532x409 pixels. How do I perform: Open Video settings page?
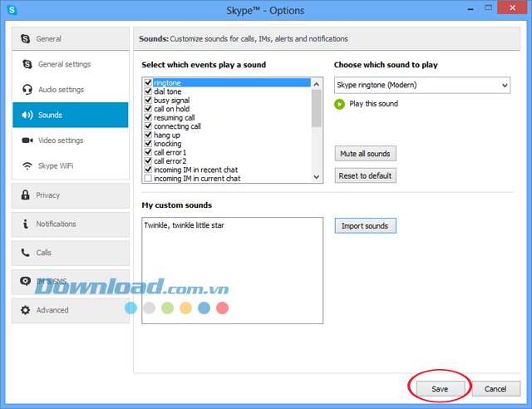pyautogui.click(x=71, y=140)
